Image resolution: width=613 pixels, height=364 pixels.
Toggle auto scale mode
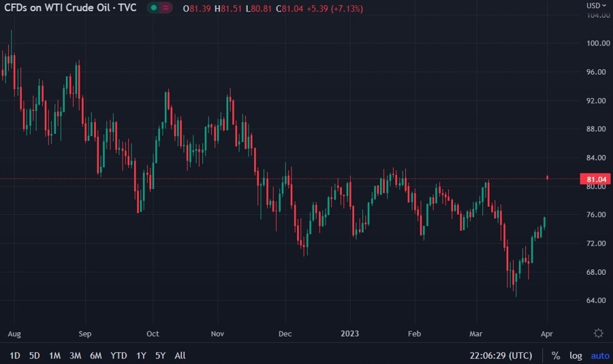pyautogui.click(x=599, y=355)
